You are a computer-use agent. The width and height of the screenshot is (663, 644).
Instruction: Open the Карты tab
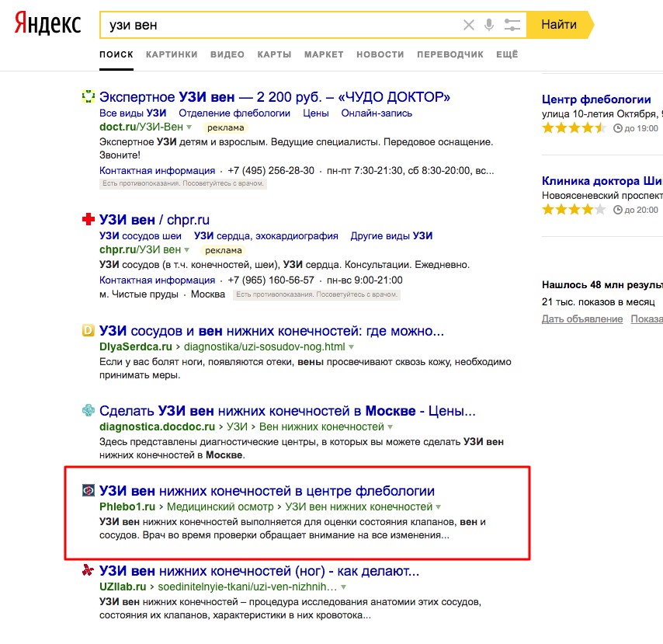pyautogui.click(x=274, y=54)
